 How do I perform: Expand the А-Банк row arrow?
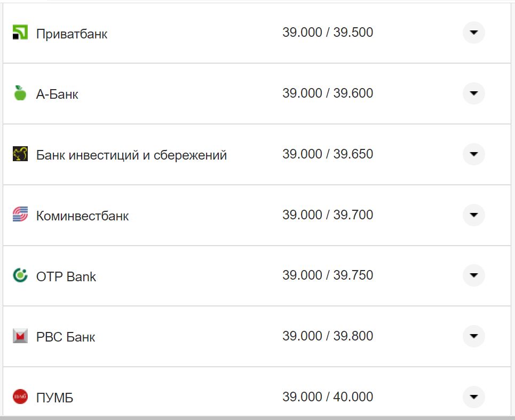tap(473, 93)
